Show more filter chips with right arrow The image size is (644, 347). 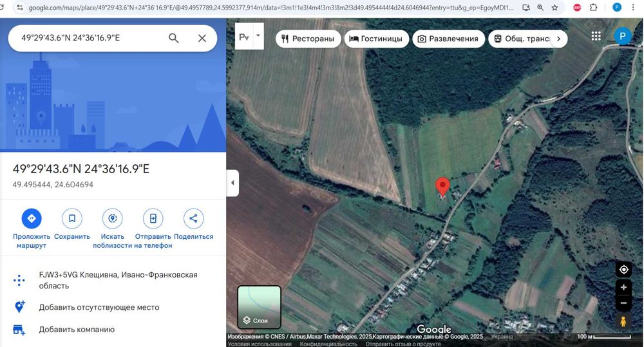(558, 39)
